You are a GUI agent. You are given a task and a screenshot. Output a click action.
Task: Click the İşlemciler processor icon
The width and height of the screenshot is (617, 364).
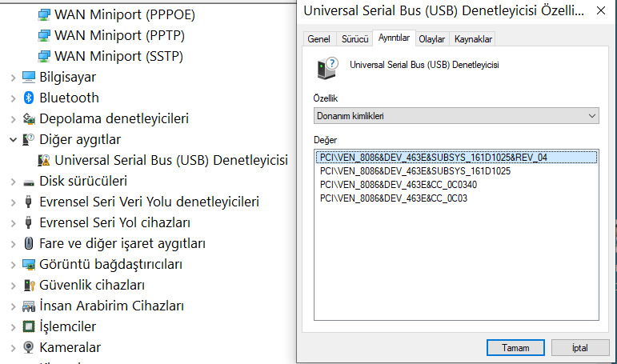(28, 326)
